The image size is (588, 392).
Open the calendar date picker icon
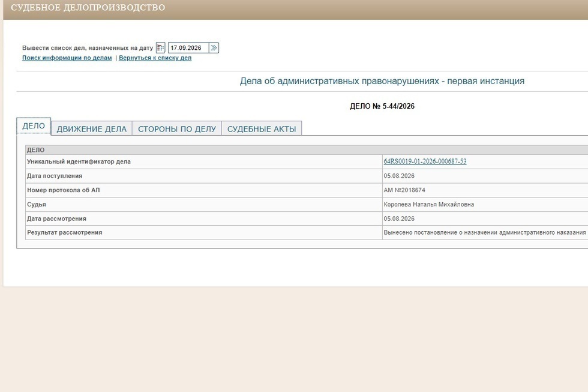[161, 47]
